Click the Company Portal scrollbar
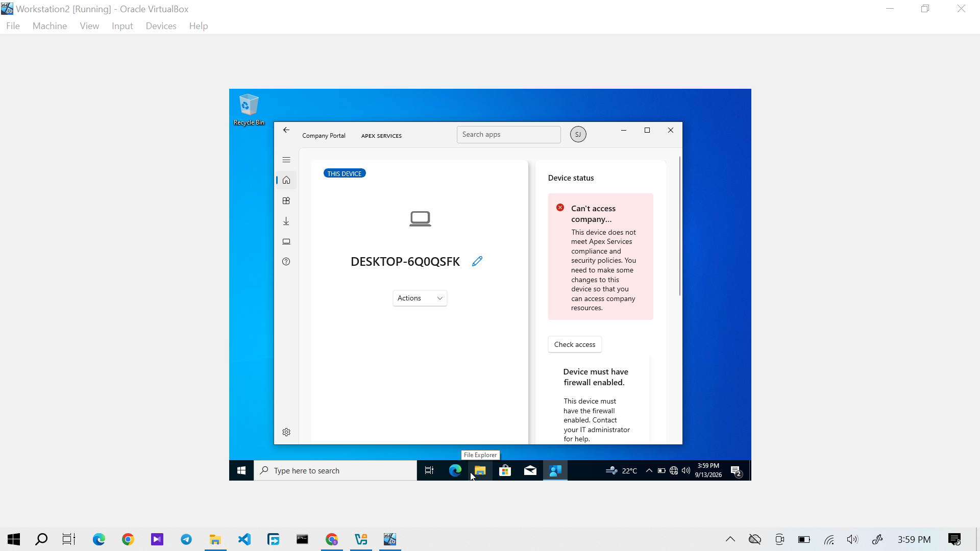This screenshot has height=551, width=980. tap(680, 226)
